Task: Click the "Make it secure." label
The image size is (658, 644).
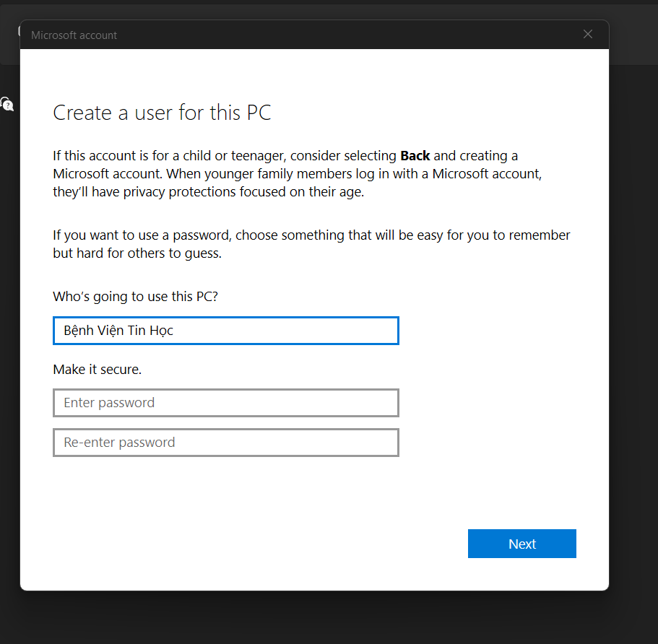Action: [97, 370]
